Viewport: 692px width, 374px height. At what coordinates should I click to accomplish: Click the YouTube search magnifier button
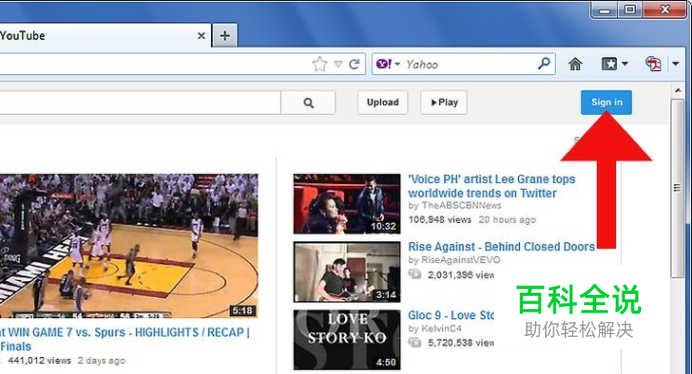(308, 103)
